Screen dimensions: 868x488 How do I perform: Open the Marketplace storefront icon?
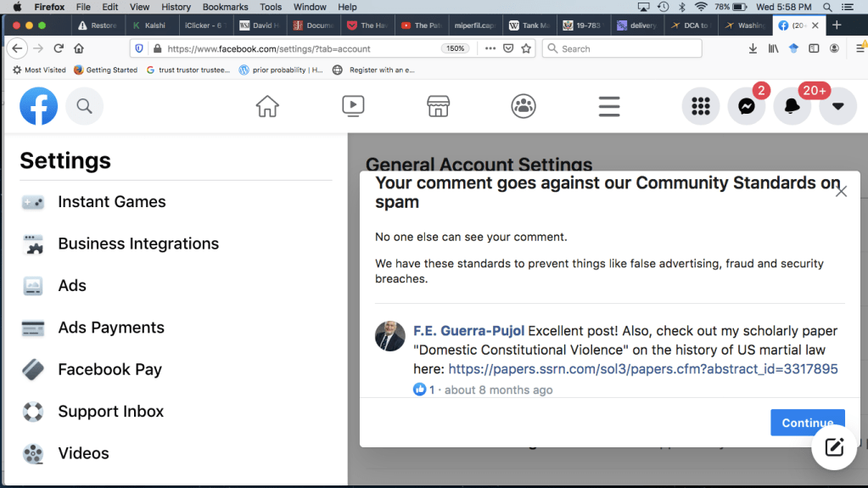point(438,106)
